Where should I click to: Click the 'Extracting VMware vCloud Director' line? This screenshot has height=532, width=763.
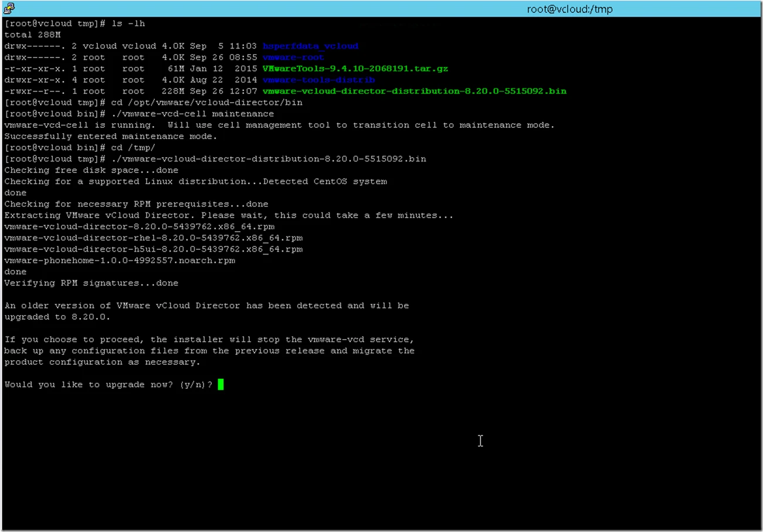pos(229,215)
